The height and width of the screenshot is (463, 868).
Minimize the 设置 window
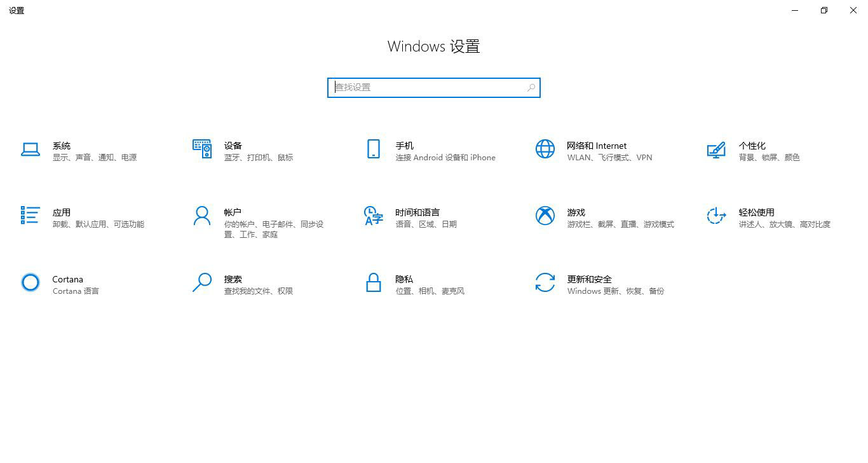point(795,10)
